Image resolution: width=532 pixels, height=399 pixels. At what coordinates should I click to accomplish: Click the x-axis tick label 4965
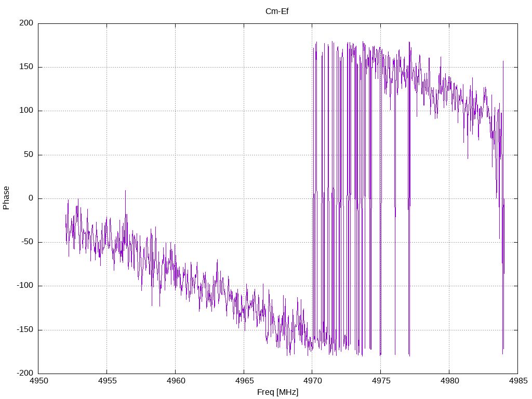244,381
